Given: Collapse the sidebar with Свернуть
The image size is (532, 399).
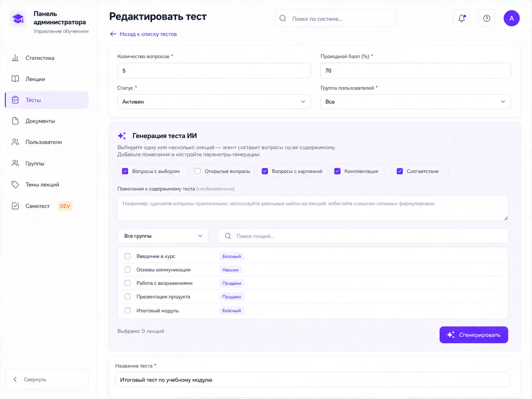Looking at the screenshot, I should [x=47, y=380].
